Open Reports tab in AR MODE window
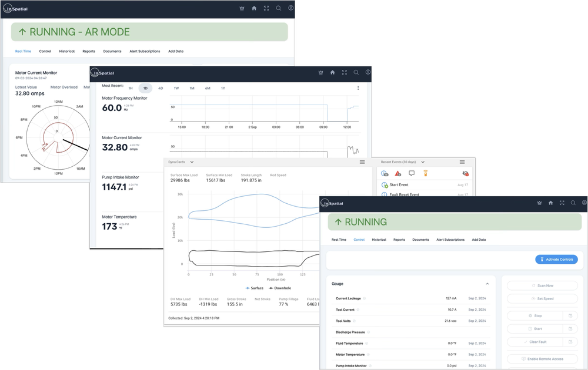The image size is (588, 370). pyautogui.click(x=89, y=51)
